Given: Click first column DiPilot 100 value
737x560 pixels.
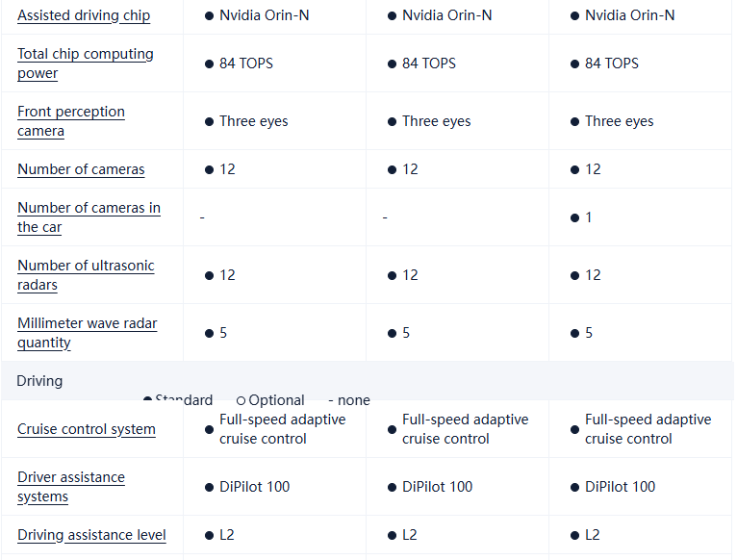Looking at the screenshot, I should [254, 487].
